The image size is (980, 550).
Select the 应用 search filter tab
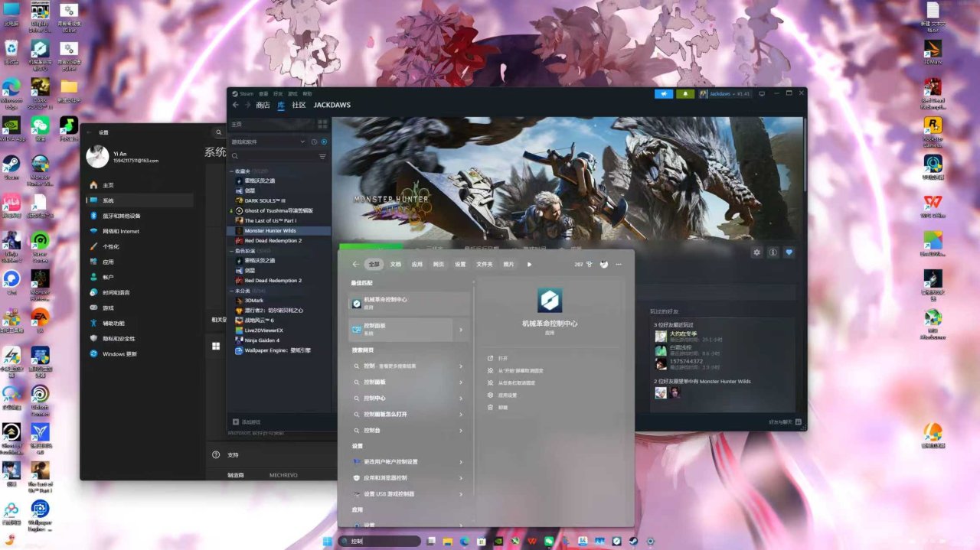[x=417, y=264]
